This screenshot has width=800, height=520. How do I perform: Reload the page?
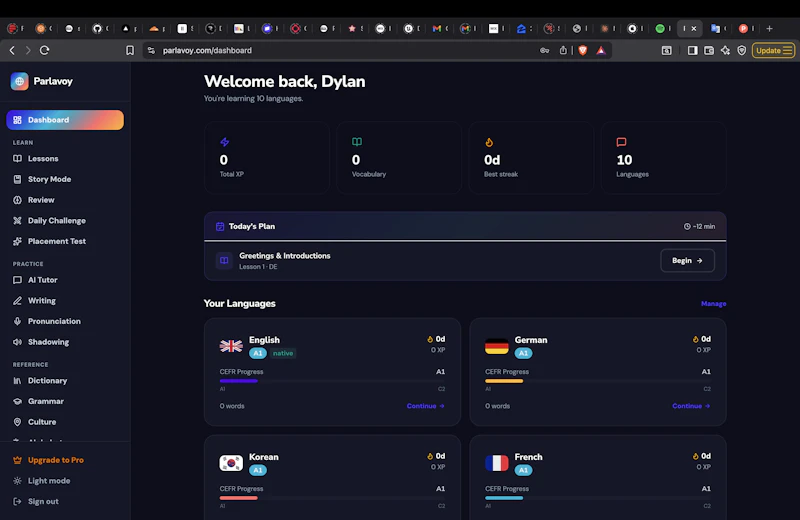point(44,50)
